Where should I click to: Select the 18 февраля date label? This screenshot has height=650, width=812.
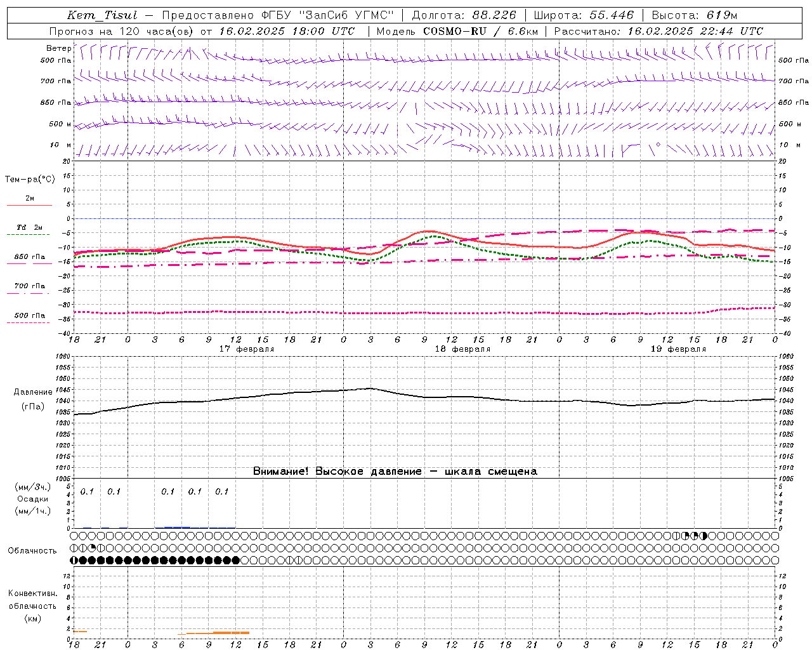tap(462, 349)
